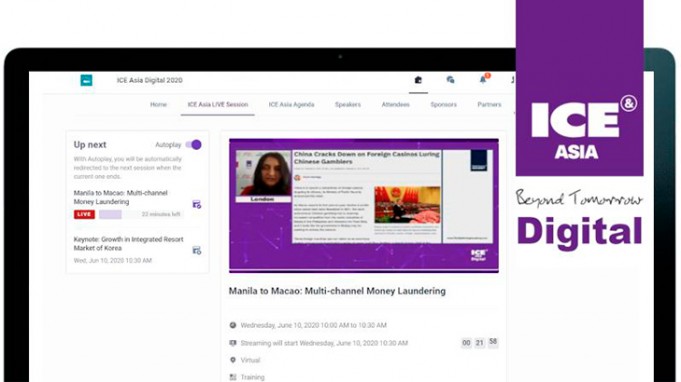Screen dimensions: 681x382
Task: Open the notifications bell icon
Action: 483,80
